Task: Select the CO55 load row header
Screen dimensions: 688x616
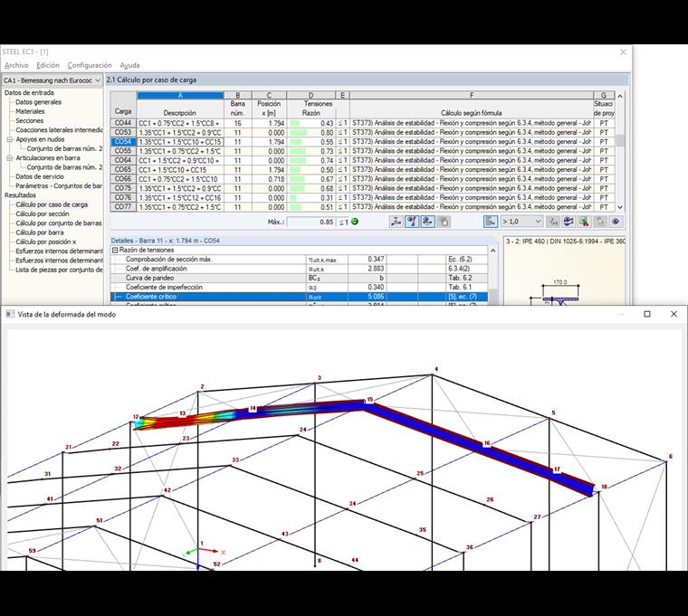Action: (x=123, y=151)
